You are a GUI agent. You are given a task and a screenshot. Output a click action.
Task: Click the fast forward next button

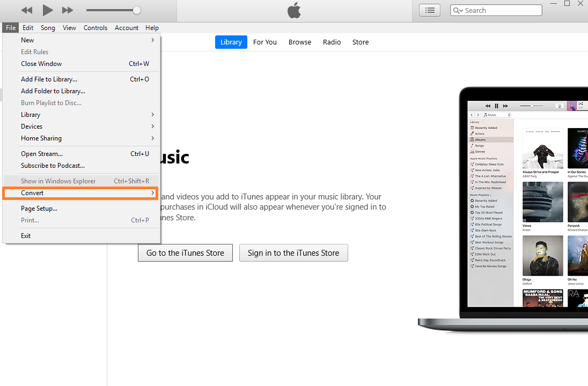[x=68, y=11]
